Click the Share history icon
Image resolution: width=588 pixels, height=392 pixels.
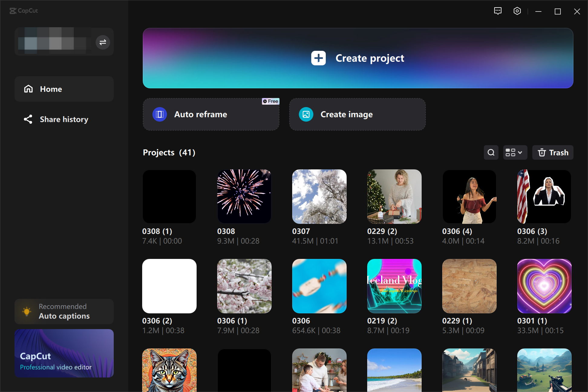pyautogui.click(x=28, y=119)
